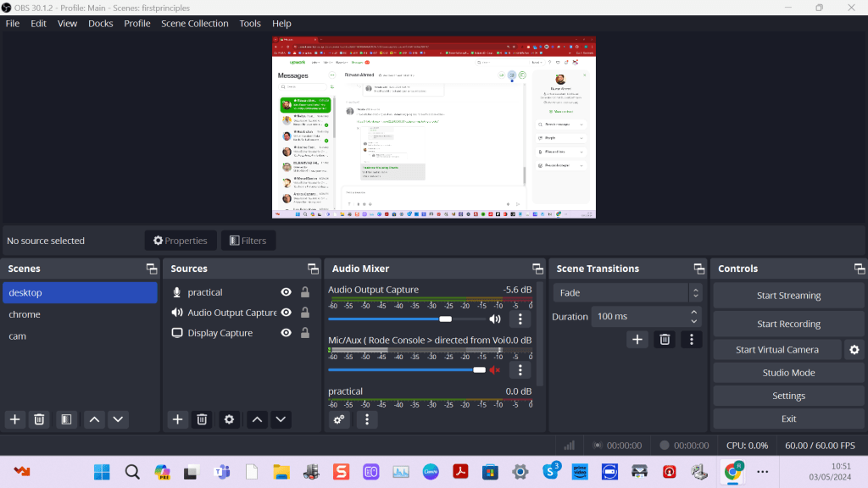Click Start Recording button
Image resolution: width=868 pixels, height=488 pixels.
click(x=788, y=324)
